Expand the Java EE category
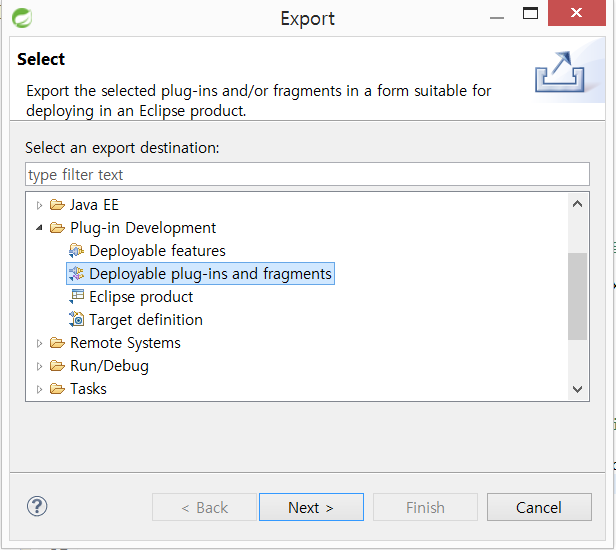This screenshot has height=550, width=616. tap(39, 205)
